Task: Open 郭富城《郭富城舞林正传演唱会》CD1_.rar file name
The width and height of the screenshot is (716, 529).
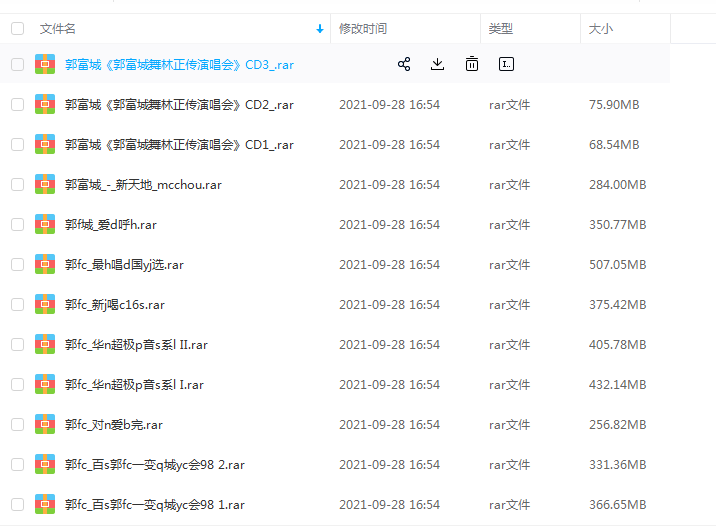Action: [179, 144]
